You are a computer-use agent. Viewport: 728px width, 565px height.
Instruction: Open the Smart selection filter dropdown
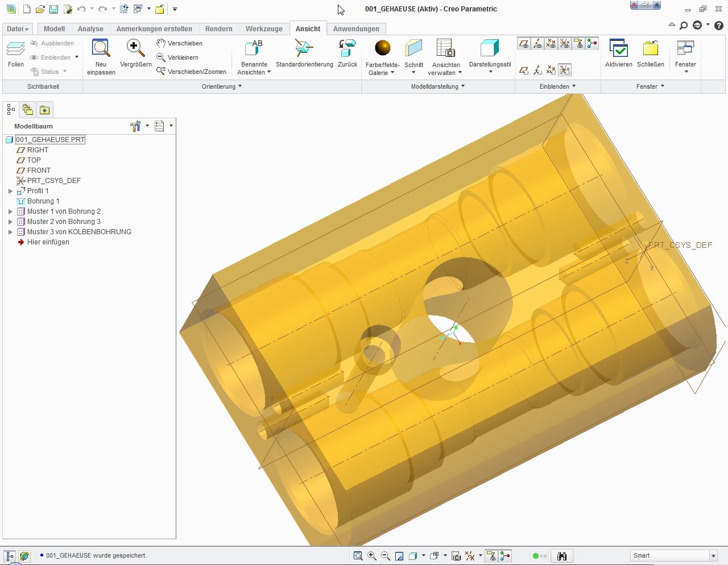point(713,556)
